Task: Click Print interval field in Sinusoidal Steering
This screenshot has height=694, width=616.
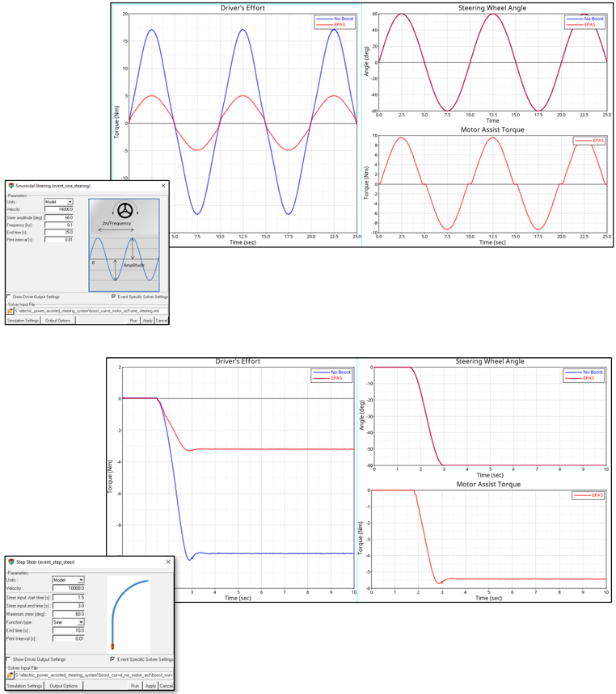Action: [59, 239]
